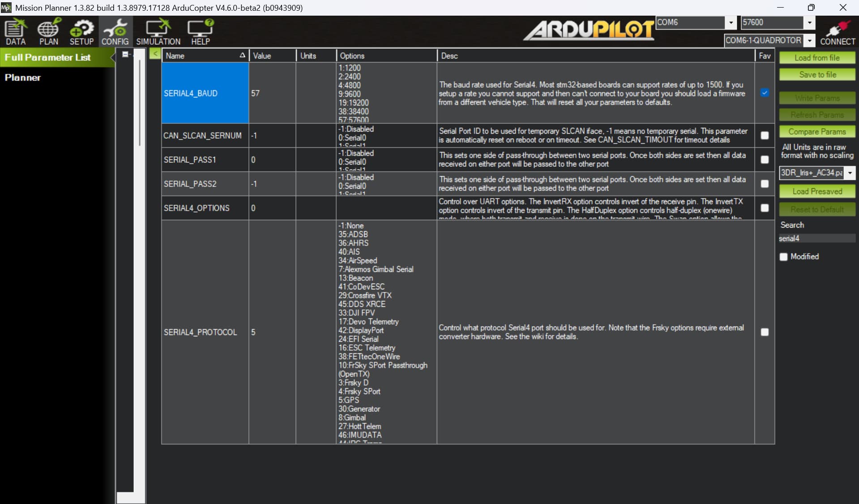
Task: Edit the SERIAL_PASS2 value -1
Action: [272, 184]
